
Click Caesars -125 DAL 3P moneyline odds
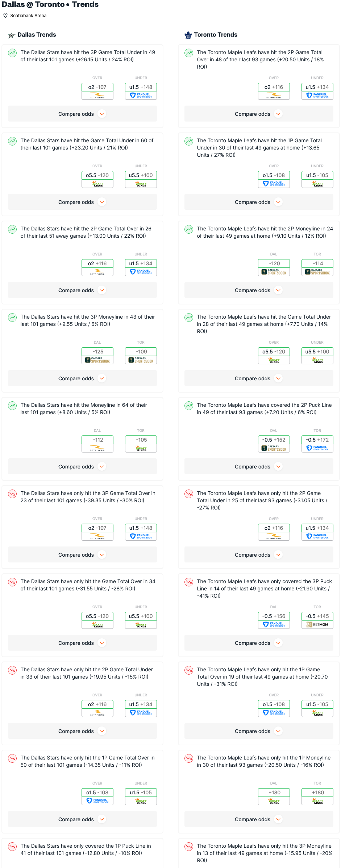click(x=97, y=356)
